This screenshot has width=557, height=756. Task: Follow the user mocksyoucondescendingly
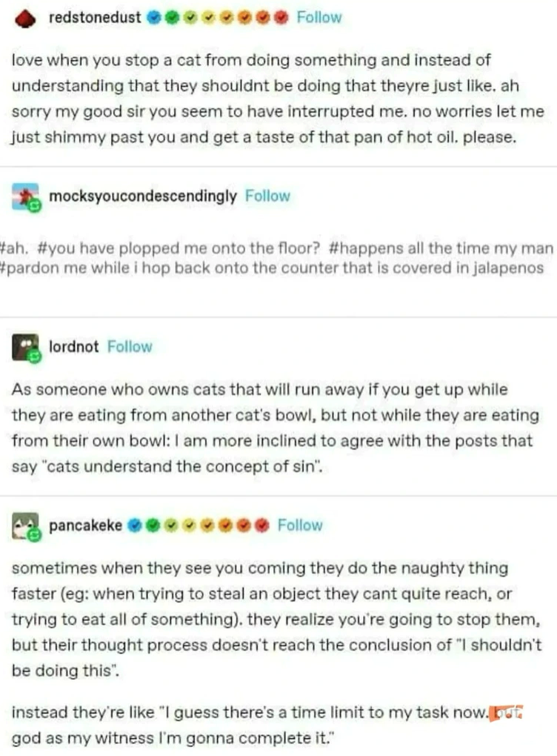pos(267,196)
